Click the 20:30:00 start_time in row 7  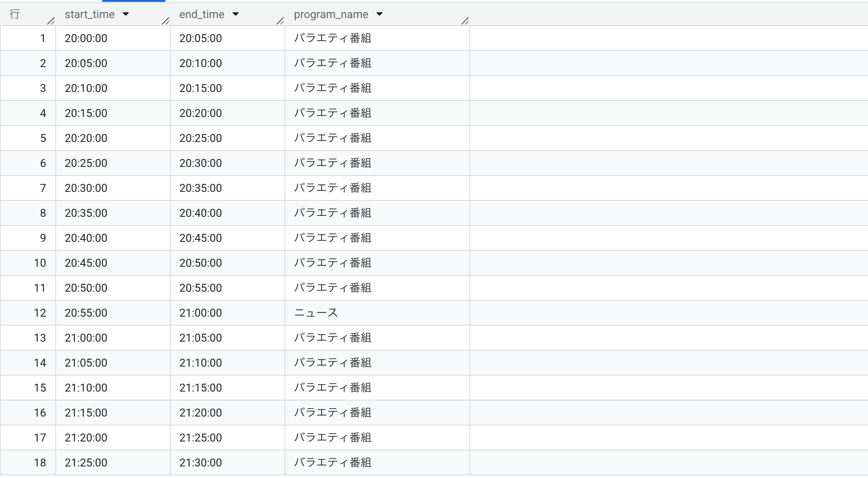(86, 188)
